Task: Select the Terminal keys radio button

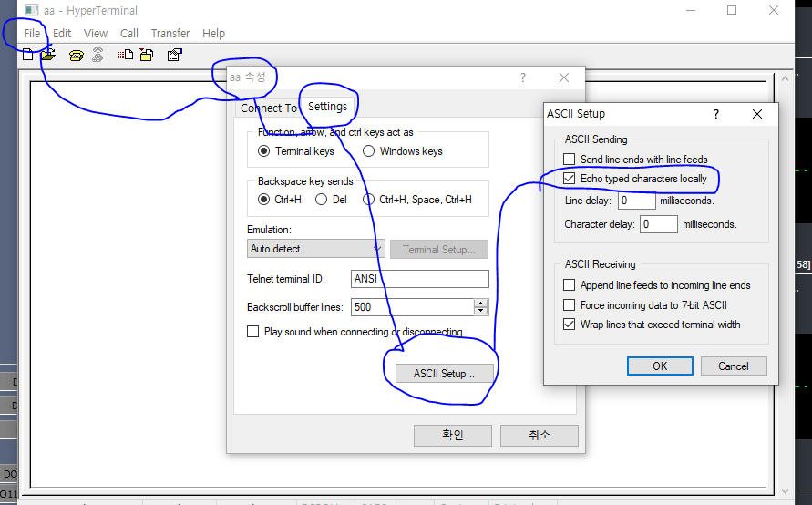Action: (264, 151)
